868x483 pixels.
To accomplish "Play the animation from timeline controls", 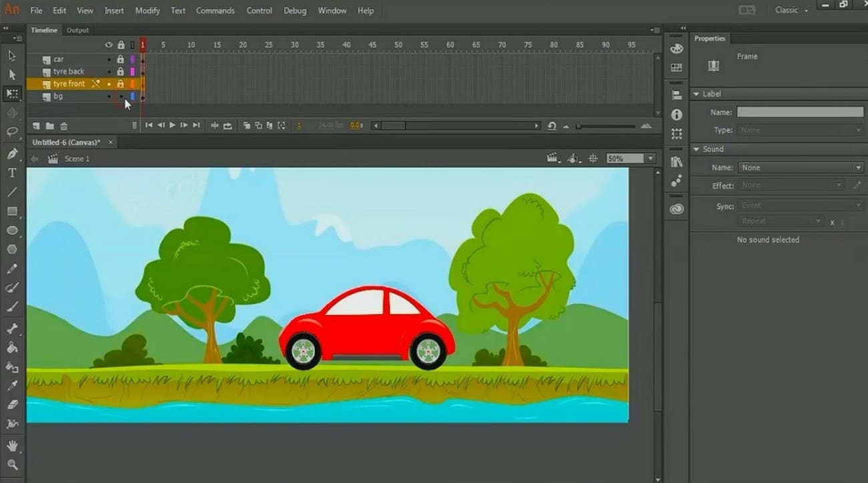I will 172,125.
